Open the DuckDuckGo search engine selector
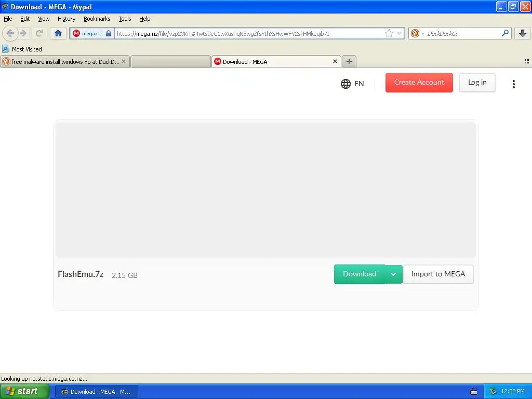Image resolution: width=532 pixels, height=399 pixels. click(x=417, y=33)
